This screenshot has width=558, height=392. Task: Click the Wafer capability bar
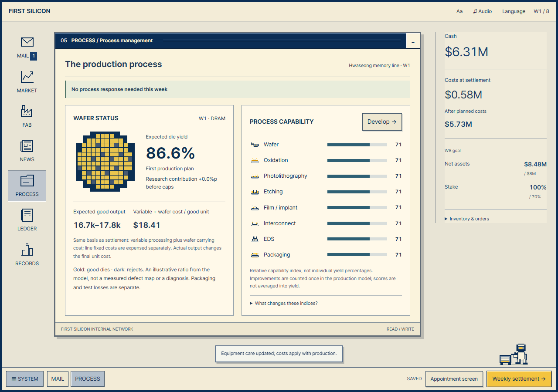click(x=357, y=145)
